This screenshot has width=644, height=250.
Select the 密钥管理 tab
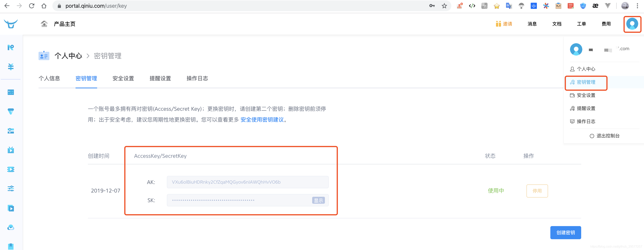(x=86, y=78)
